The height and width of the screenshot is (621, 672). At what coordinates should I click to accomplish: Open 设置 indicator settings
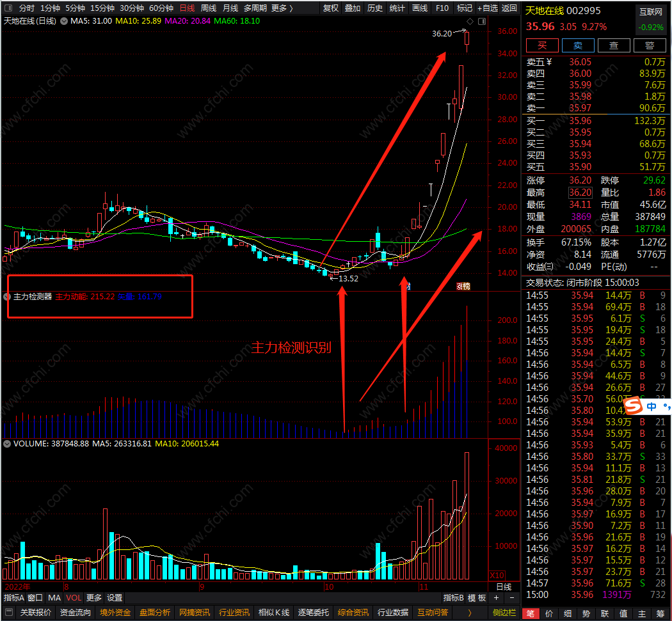point(115,598)
